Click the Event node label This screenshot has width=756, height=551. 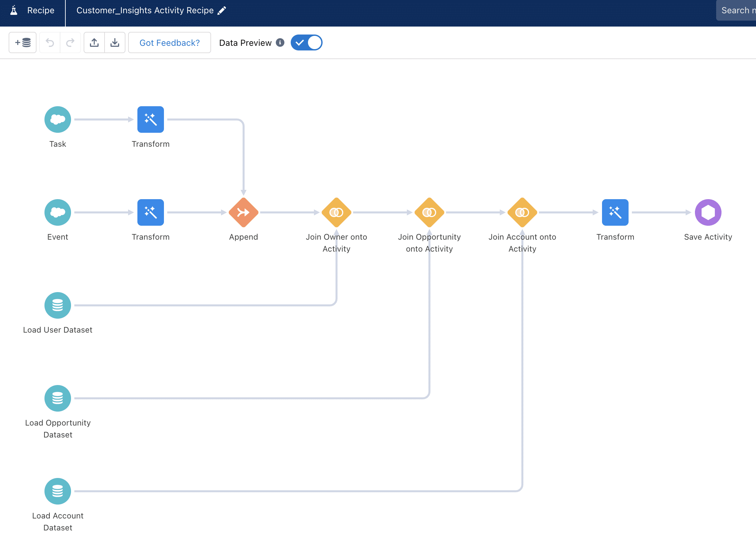[x=58, y=237]
